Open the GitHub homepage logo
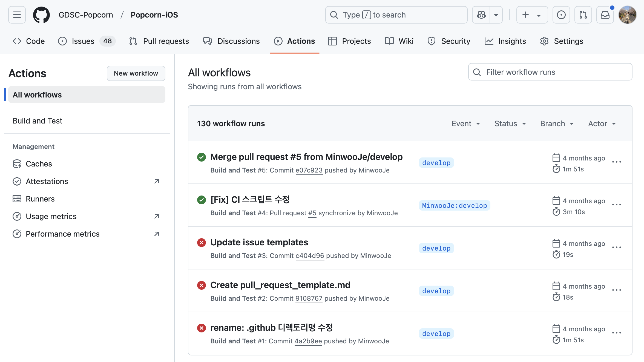The height and width of the screenshot is (362, 644). [x=41, y=15]
